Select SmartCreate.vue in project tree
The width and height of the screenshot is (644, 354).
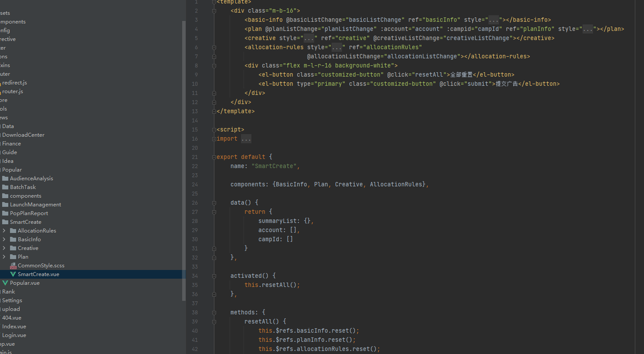coord(38,274)
